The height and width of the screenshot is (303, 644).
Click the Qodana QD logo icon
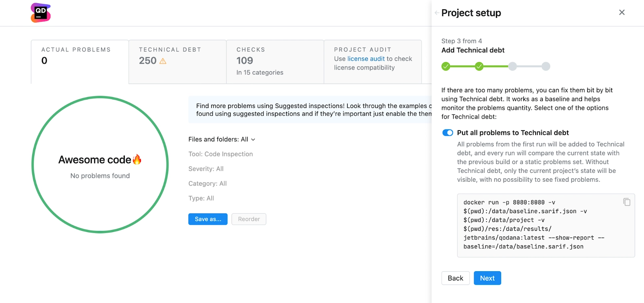click(x=41, y=13)
